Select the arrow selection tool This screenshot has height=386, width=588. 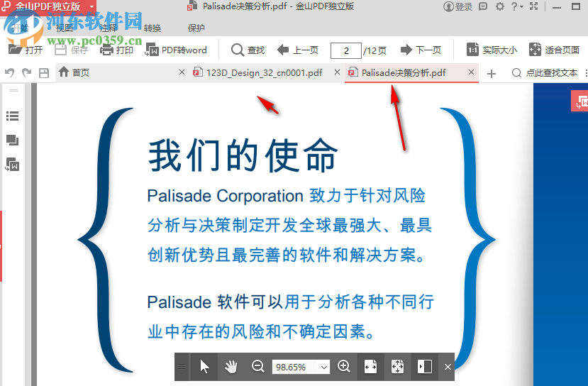click(204, 367)
